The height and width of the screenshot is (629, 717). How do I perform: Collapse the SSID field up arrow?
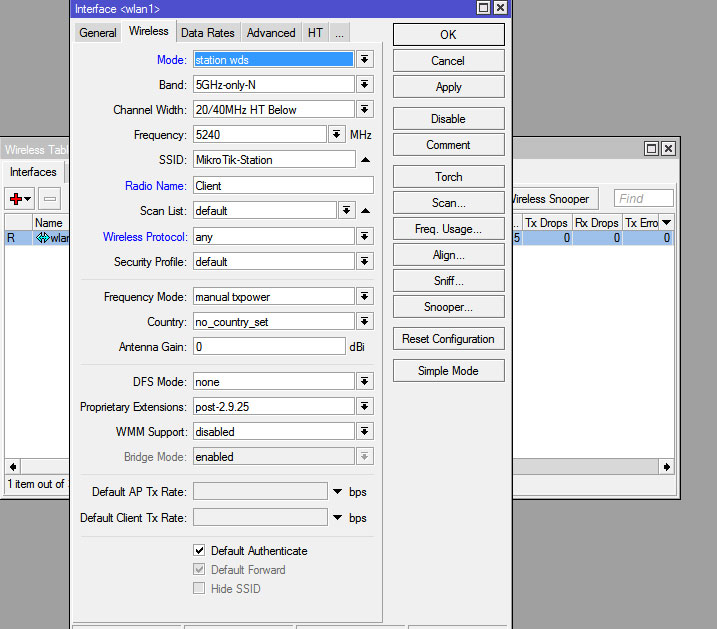click(x=365, y=160)
